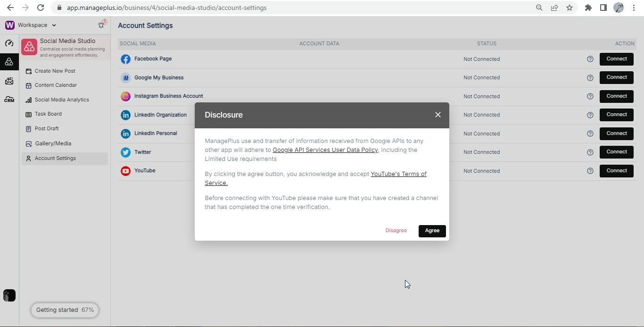The height and width of the screenshot is (327, 644).
Task: Click the SOCIAL MEDIA column header
Action: coord(138,43)
